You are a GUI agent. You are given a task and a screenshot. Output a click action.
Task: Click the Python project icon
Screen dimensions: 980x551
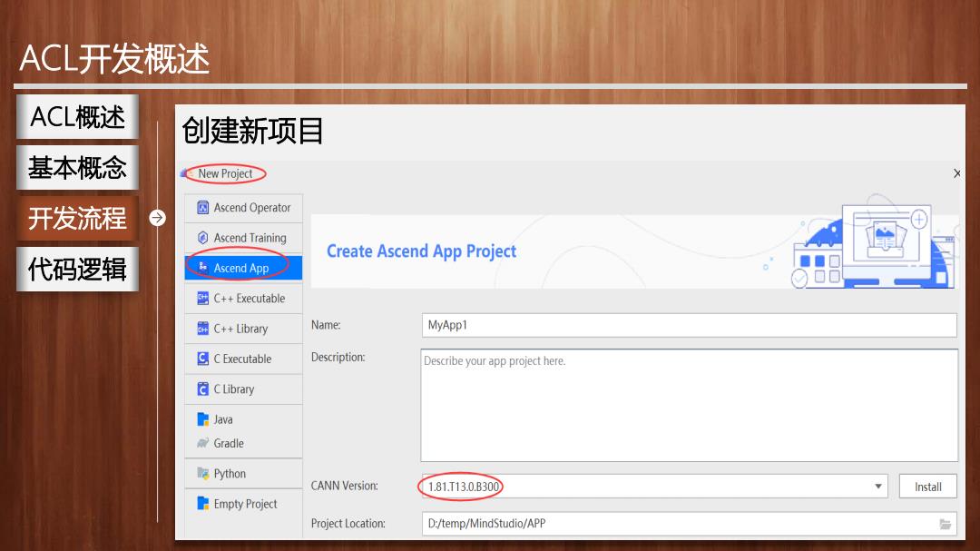pyautogui.click(x=202, y=474)
